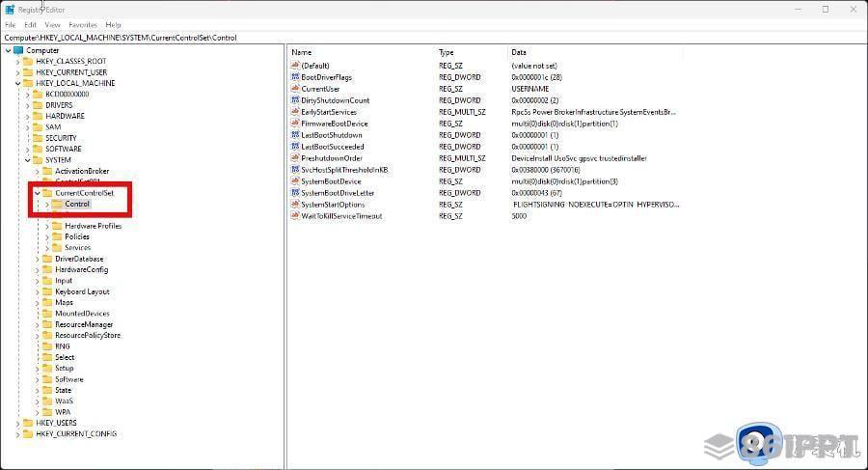Image resolution: width=868 pixels, height=470 pixels.
Task: Click the FirmwareBootDevice value icon
Action: [x=295, y=124]
